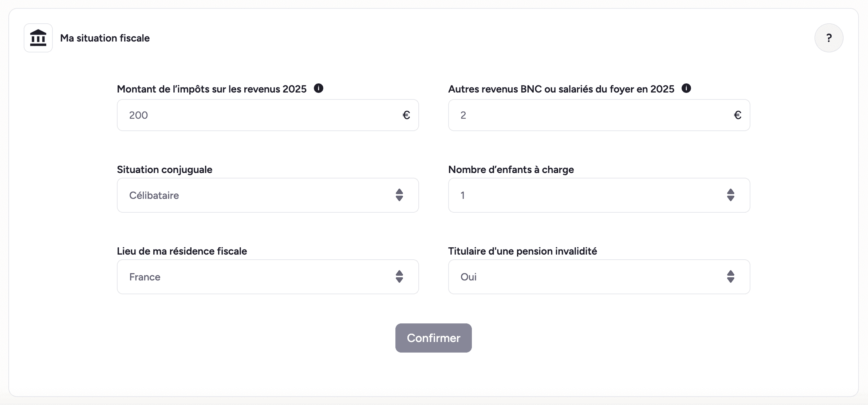868x405 pixels.
Task: Click the Situation conjuguale label
Action: pyautogui.click(x=165, y=170)
